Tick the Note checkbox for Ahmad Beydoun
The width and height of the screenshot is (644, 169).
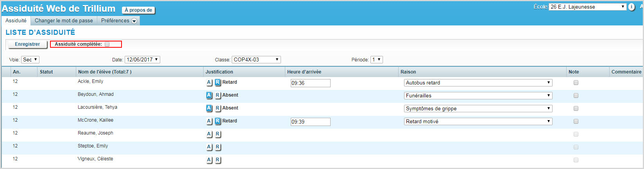(x=576, y=95)
